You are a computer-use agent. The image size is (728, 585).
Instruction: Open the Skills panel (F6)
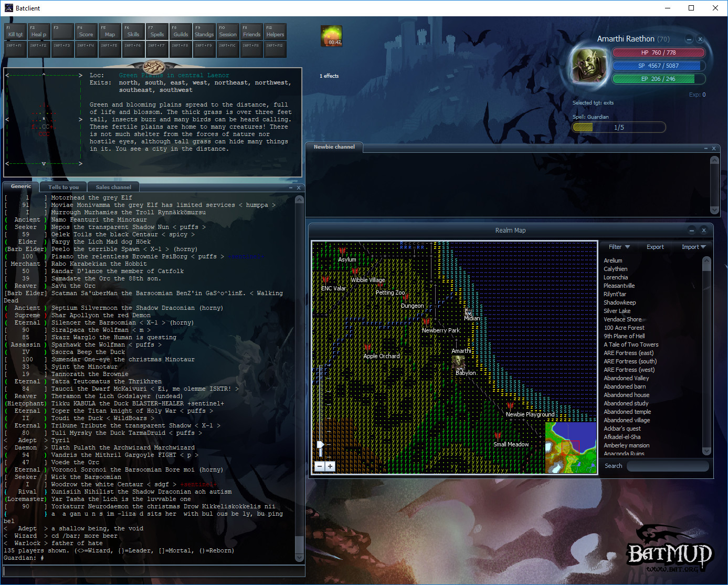133,32
